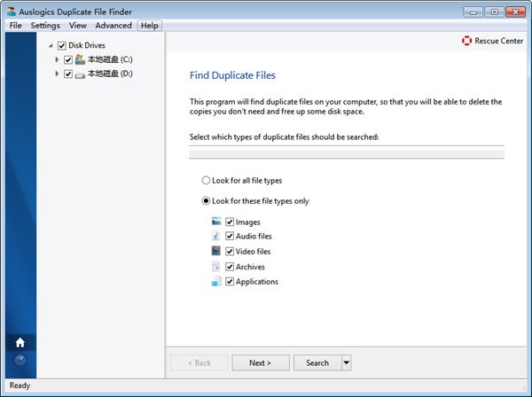Click the Rescue Center lifebuoy icon
The width and height of the screenshot is (532, 397).
pyautogui.click(x=467, y=41)
